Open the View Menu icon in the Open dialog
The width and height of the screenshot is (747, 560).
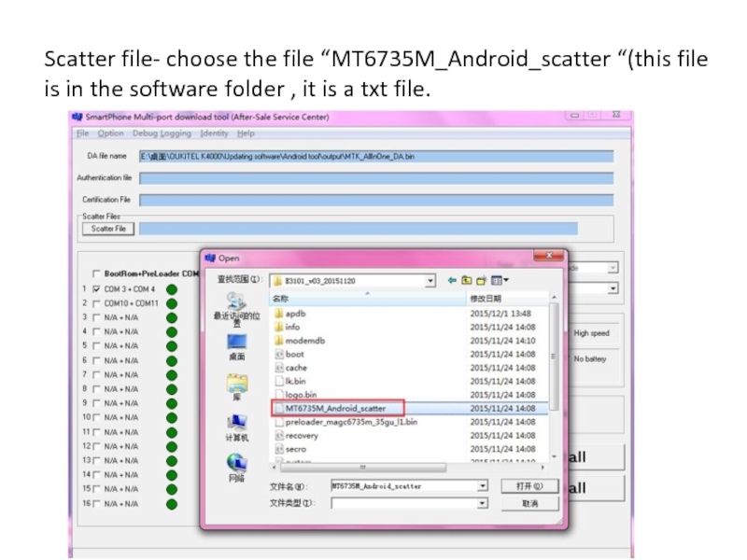click(x=500, y=281)
